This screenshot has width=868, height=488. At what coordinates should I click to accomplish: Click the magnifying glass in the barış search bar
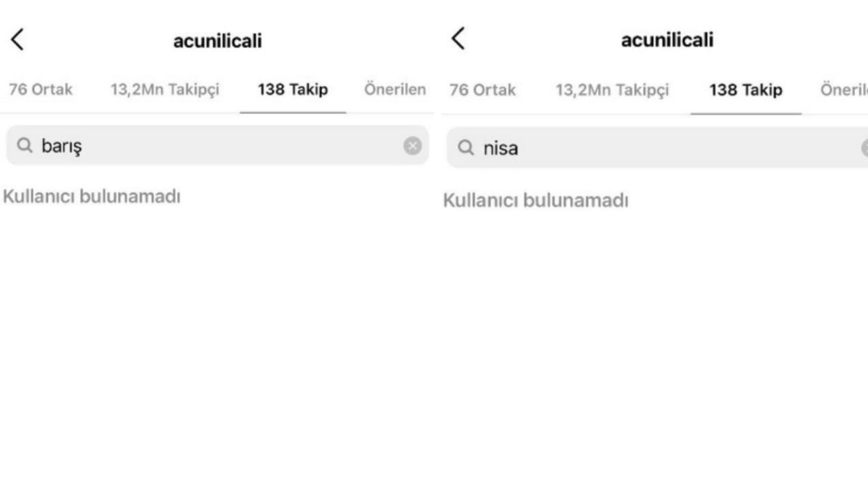(24, 145)
